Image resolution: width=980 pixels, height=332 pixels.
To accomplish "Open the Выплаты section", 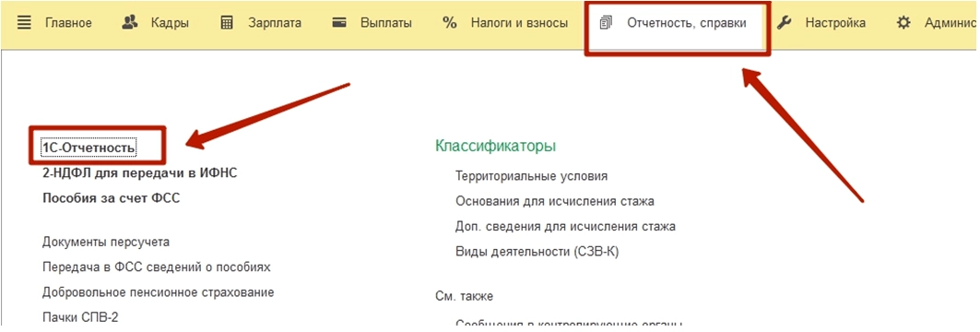I will [385, 23].
